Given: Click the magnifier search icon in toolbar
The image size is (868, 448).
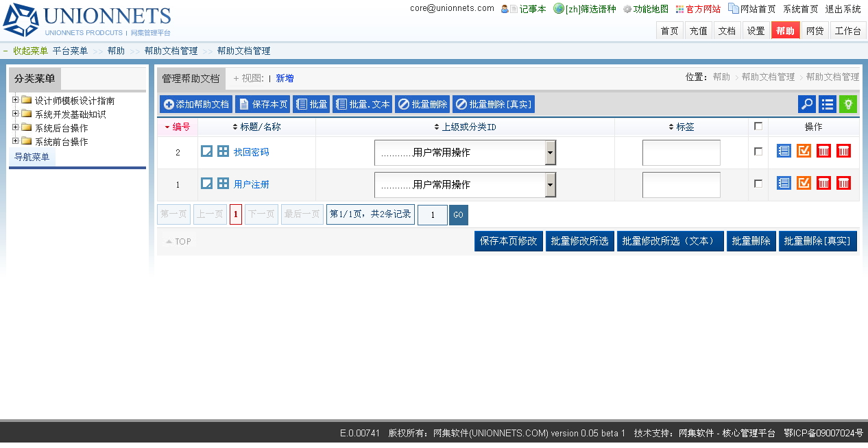Looking at the screenshot, I should (x=807, y=104).
